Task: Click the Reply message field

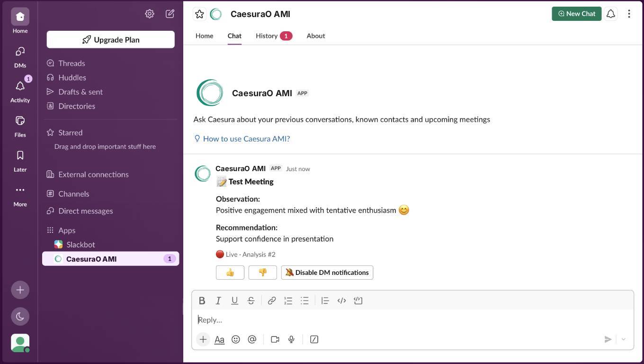Action: coord(412,320)
